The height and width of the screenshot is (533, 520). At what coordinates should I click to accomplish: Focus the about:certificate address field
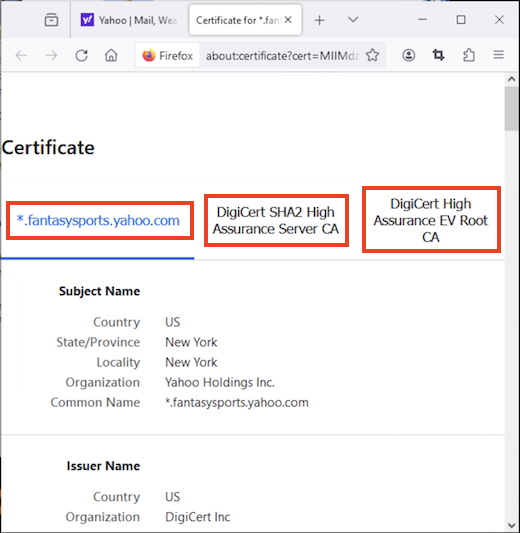(x=282, y=55)
